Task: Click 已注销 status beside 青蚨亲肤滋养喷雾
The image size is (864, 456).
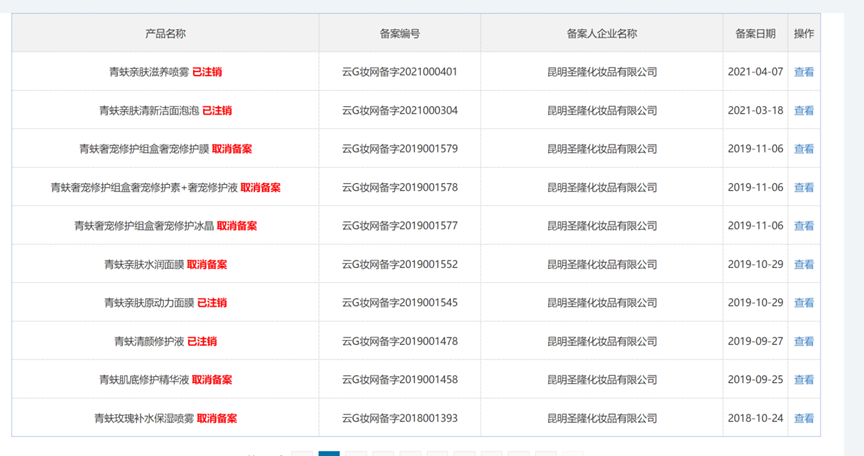Action: coord(207,72)
